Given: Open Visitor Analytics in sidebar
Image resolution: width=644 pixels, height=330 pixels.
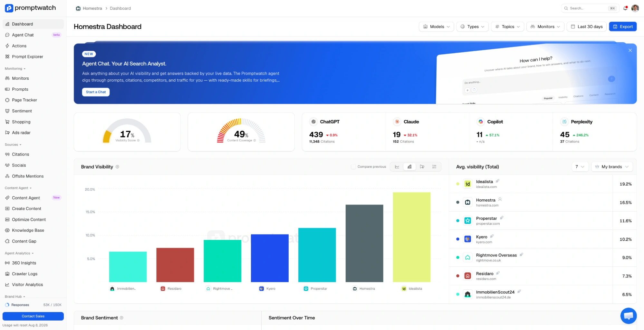Looking at the screenshot, I should pos(33,285).
